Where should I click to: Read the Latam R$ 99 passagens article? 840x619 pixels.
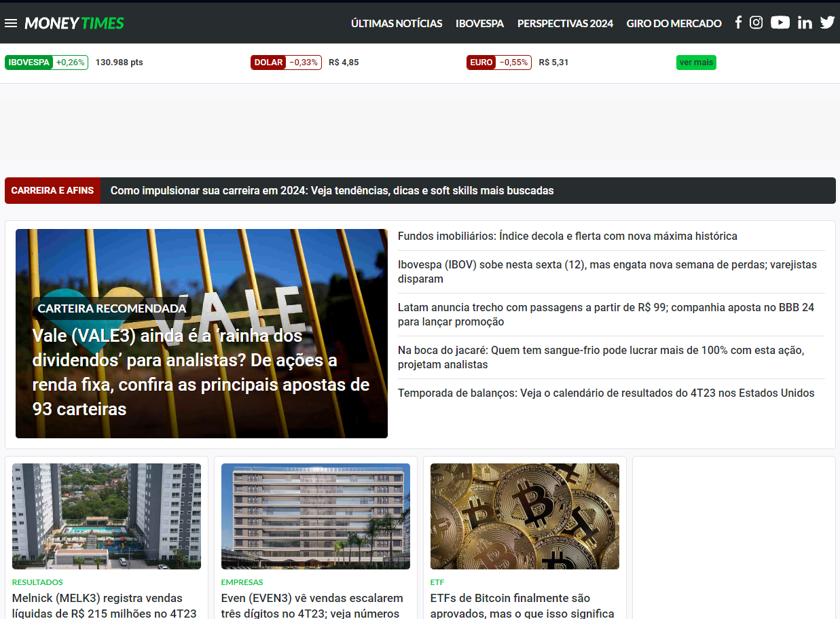click(x=605, y=315)
